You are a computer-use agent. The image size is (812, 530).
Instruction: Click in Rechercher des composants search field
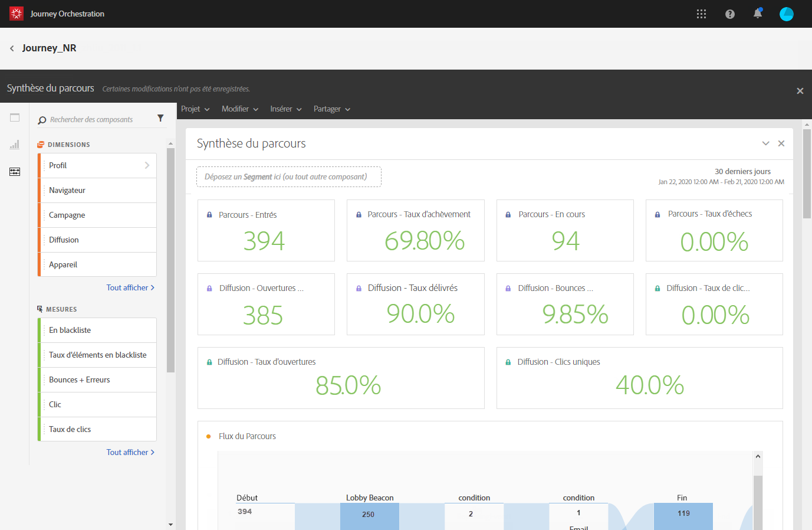click(x=97, y=119)
